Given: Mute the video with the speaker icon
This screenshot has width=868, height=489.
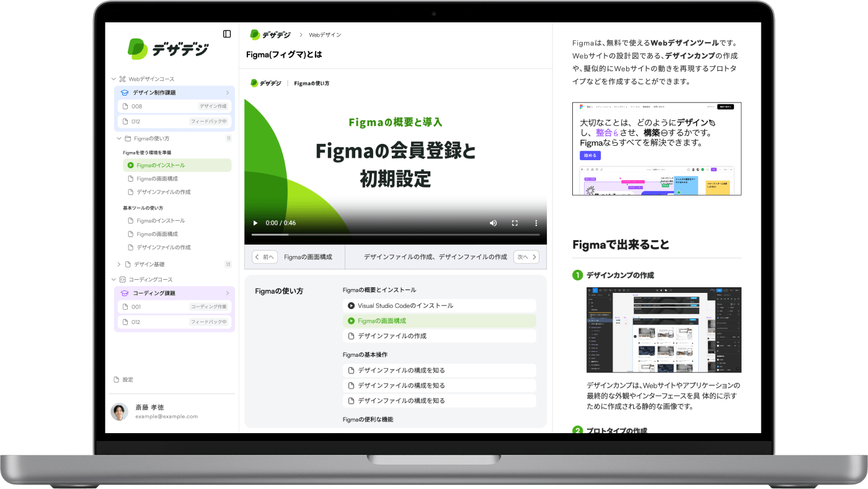Looking at the screenshot, I should [494, 223].
